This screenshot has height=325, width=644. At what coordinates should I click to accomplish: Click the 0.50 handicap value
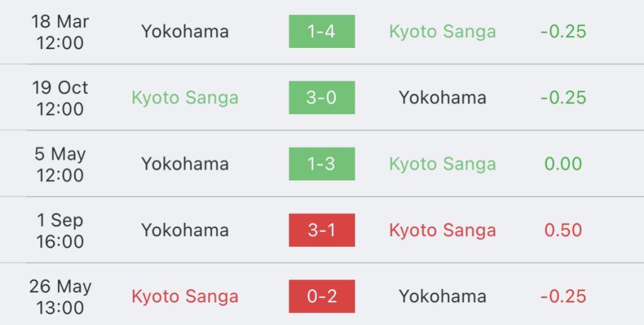563,230
